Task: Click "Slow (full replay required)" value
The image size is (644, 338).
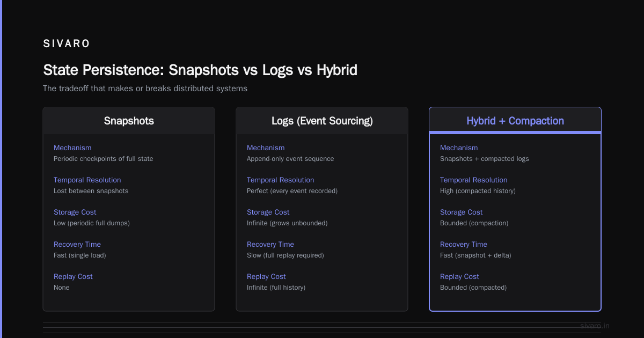Action: click(286, 255)
